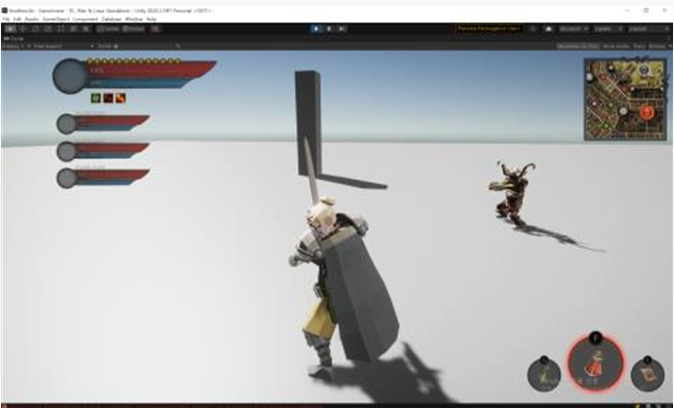This screenshot has height=408, width=674.
Task: Toggle the Center pivot mode button
Action: coord(108,30)
